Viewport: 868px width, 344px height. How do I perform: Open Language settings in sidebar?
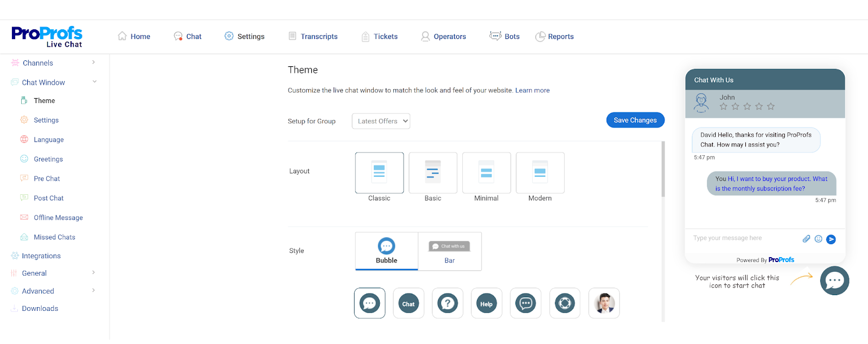48,140
